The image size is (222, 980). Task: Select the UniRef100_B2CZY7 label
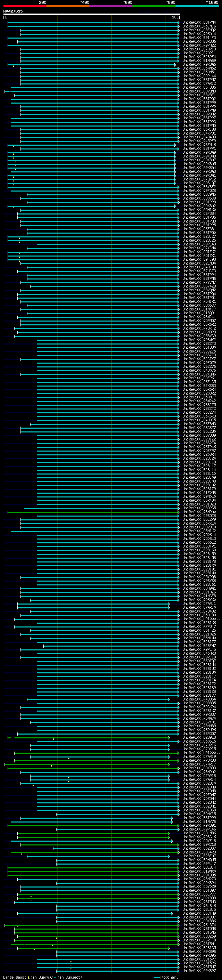(199, 359)
